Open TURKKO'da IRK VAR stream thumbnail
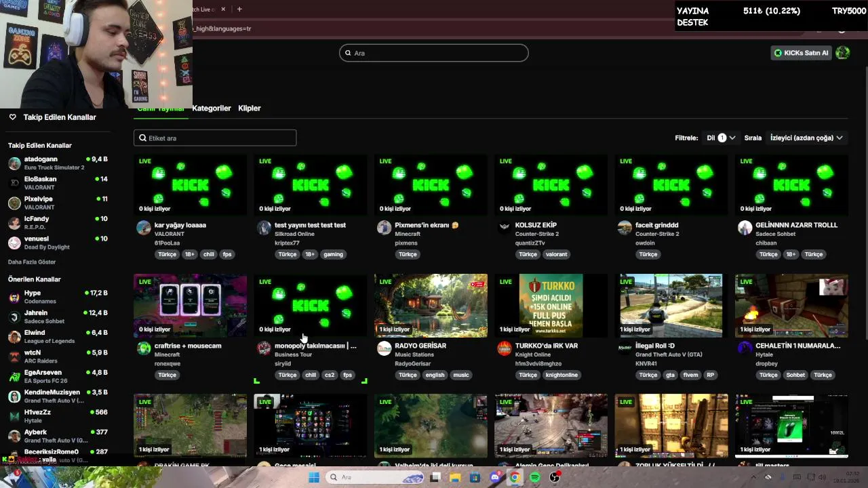Image resolution: width=868 pixels, height=488 pixels. pyautogui.click(x=551, y=306)
